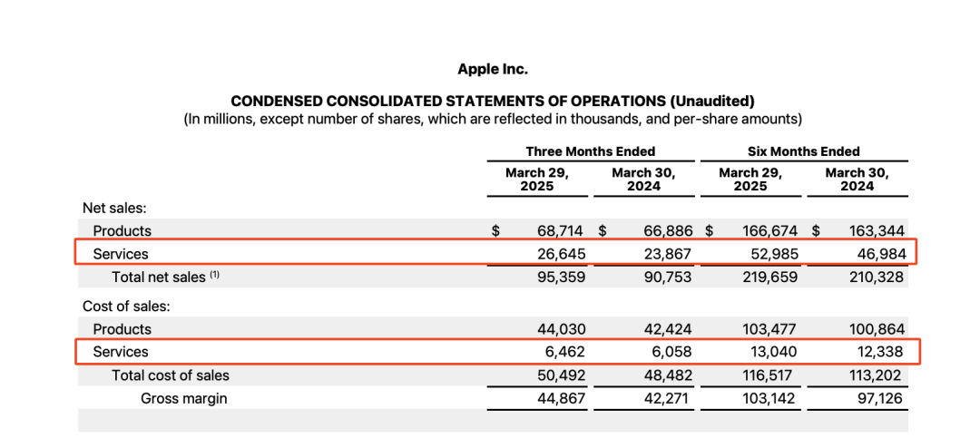Screen dimensions: 980x438
Task: Select the 26,645 Services net sales value
Action: click(560, 254)
